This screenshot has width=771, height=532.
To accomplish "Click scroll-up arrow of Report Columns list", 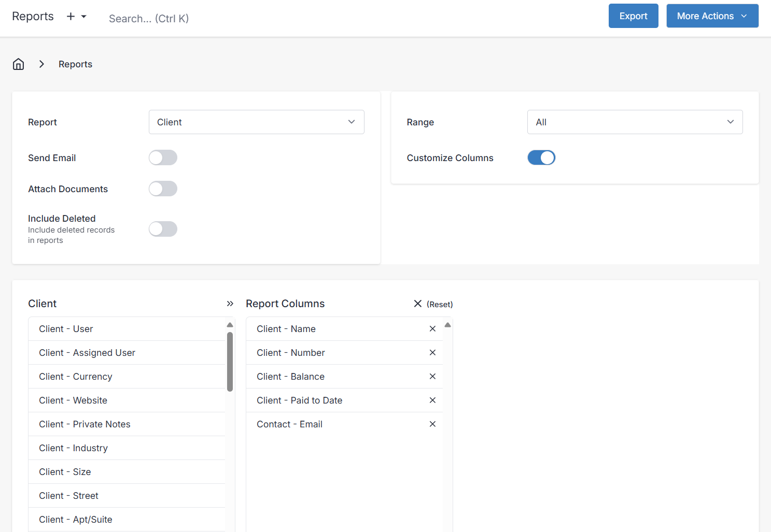I will 447,325.
